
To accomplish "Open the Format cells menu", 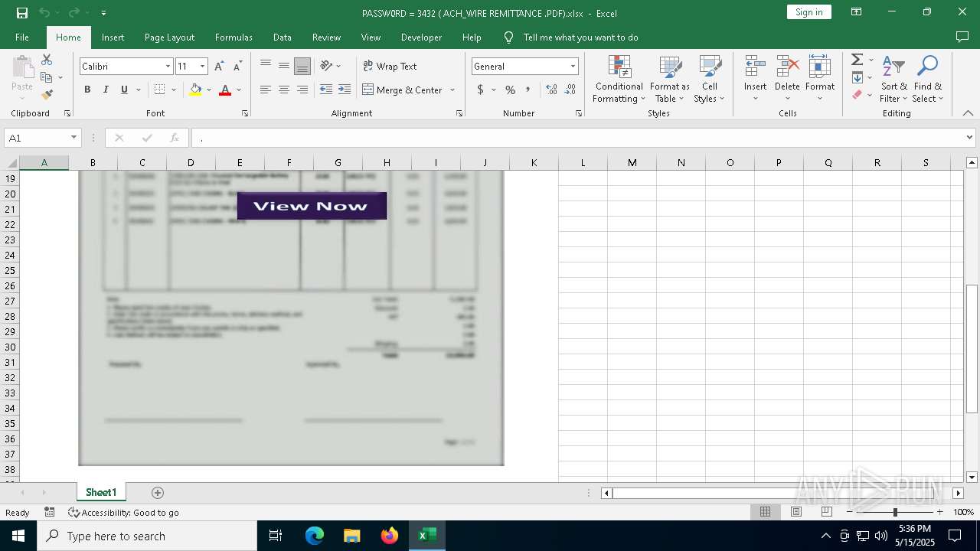I will [x=820, y=79].
